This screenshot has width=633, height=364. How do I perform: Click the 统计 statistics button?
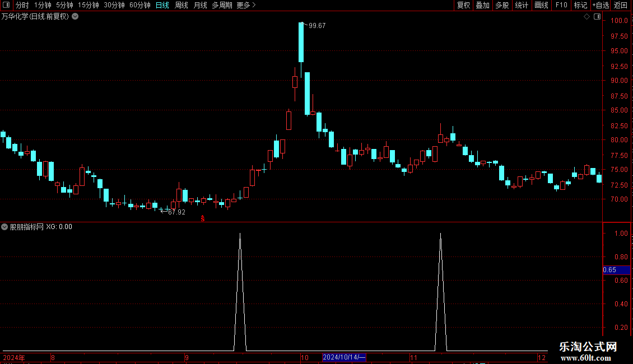click(x=522, y=5)
